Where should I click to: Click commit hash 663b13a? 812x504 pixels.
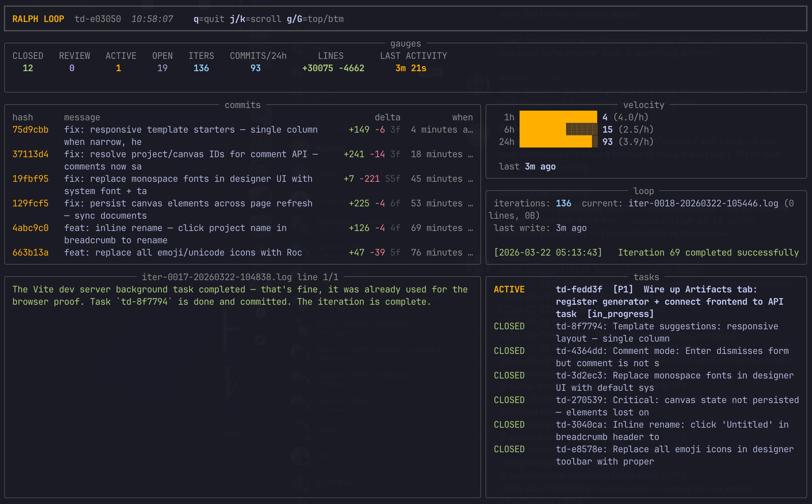30,253
